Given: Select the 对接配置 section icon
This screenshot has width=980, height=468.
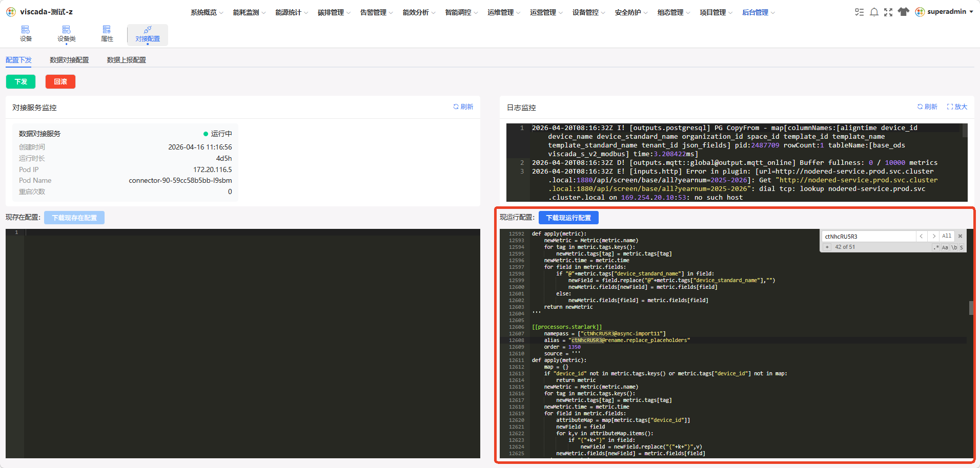Looking at the screenshot, I should [x=148, y=34].
